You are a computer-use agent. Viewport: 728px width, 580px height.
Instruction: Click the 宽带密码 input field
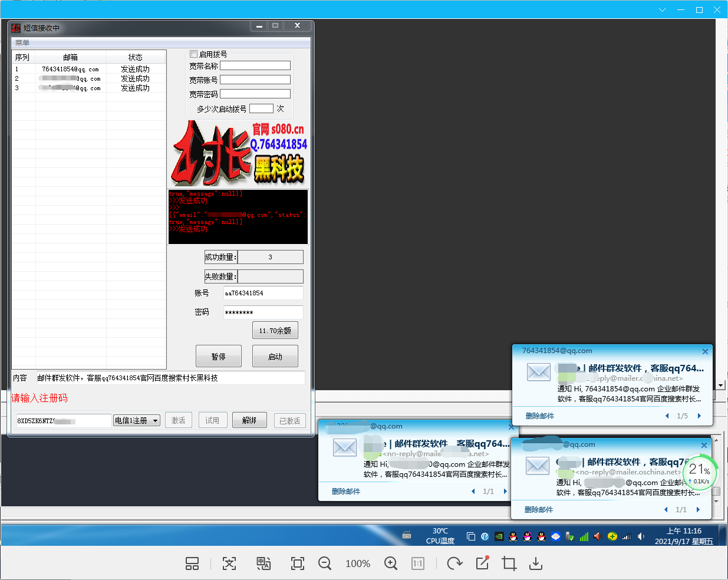(x=255, y=94)
